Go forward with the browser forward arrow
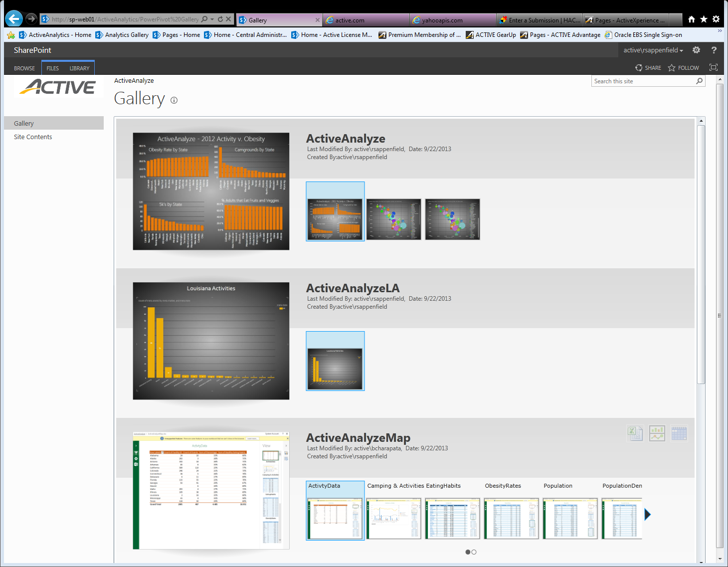This screenshot has height=567, width=728. [31, 19]
